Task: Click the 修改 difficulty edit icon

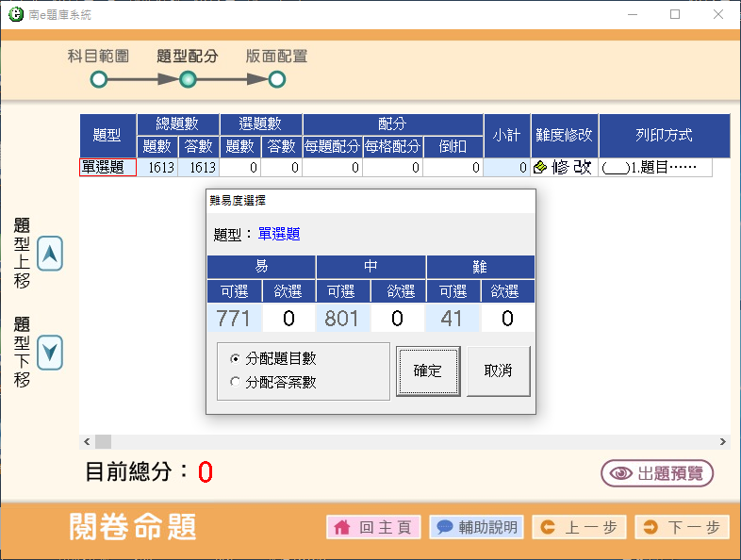Action: (564, 168)
